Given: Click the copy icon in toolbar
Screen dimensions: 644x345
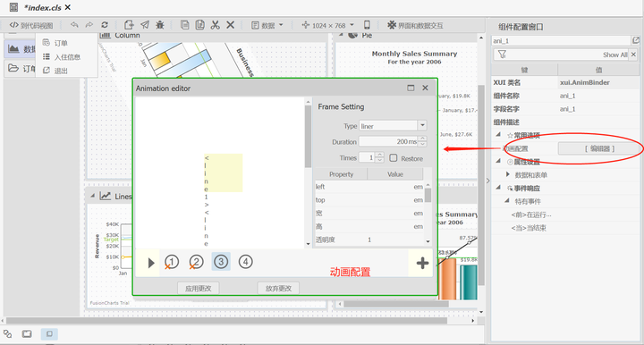Looking at the screenshot, I should (x=185, y=25).
